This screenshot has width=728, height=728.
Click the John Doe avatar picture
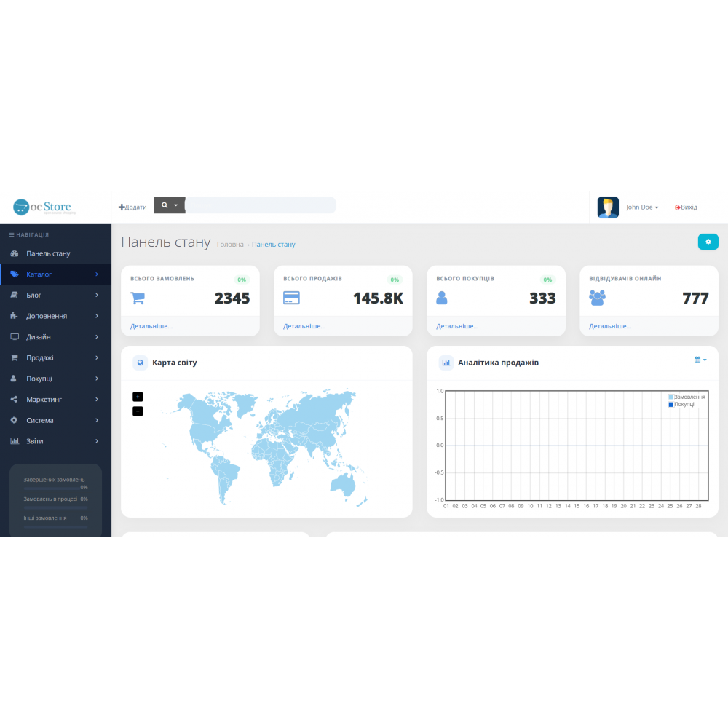tap(608, 207)
